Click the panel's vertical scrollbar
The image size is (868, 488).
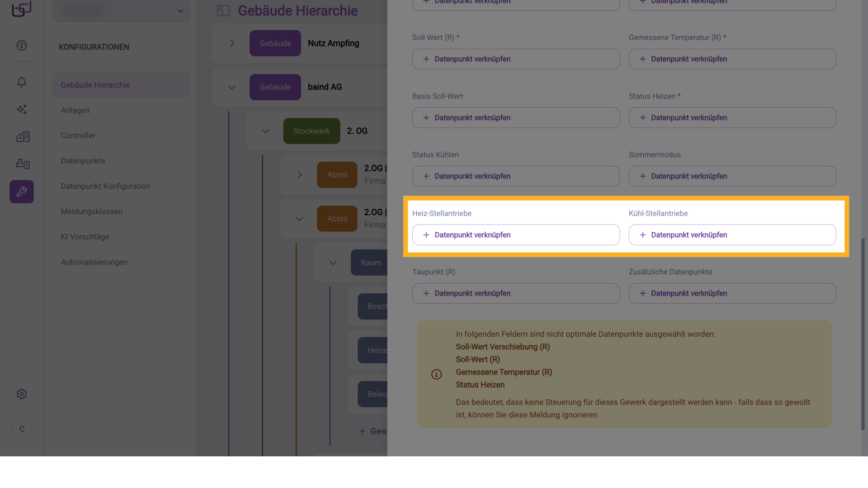point(863,334)
